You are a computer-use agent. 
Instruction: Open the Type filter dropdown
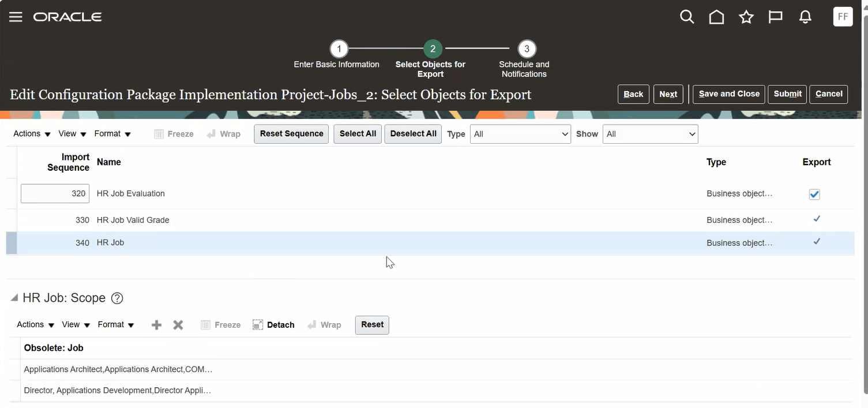tap(520, 134)
